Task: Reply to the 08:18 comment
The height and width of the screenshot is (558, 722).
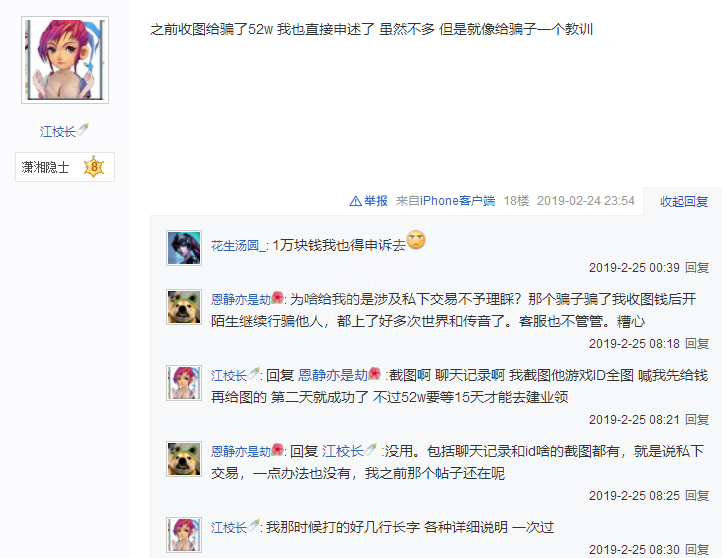Action: tap(697, 343)
